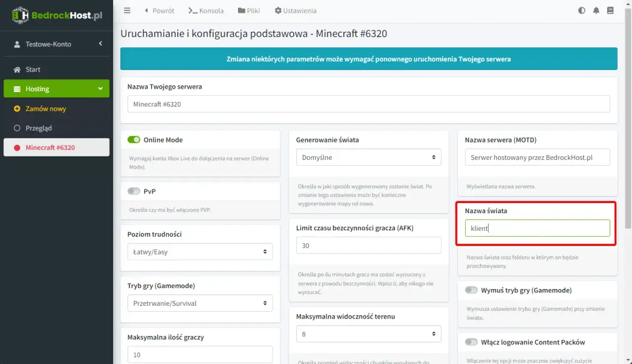Click the home icon next to Start
Screen dimensions: 632x364
click(17, 70)
